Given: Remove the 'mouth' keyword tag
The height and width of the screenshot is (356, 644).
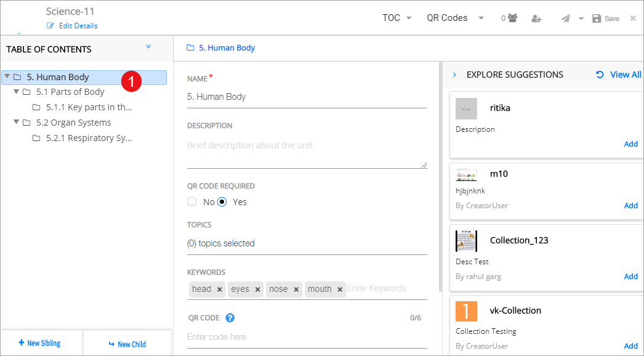Looking at the screenshot, I should click(x=339, y=289).
